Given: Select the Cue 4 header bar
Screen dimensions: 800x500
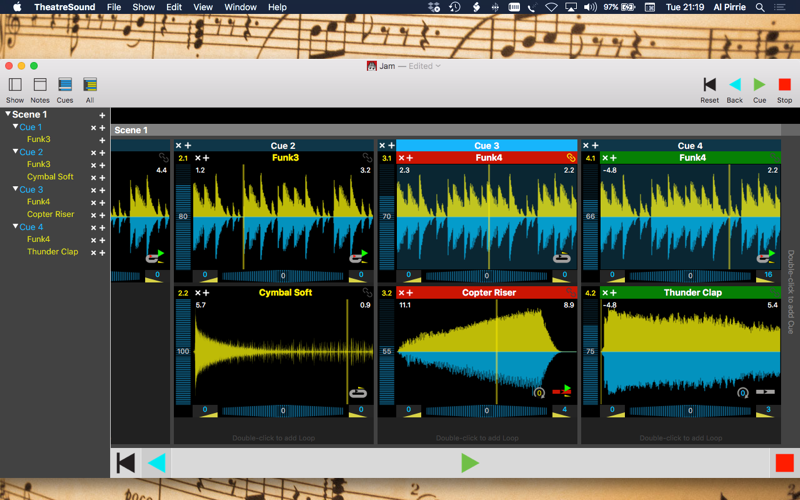Looking at the screenshot, I should pyautogui.click(x=690, y=145).
